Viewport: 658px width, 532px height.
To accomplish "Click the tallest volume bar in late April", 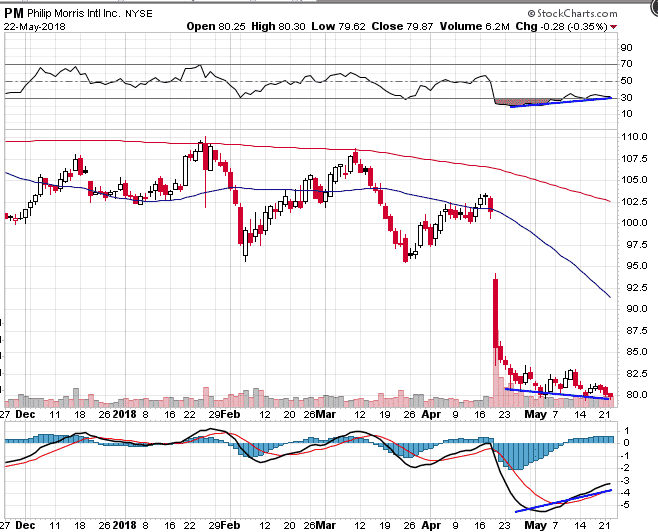I will 495,378.
